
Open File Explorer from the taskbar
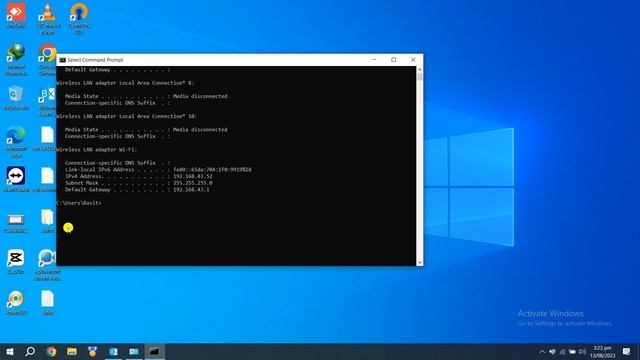pos(72,351)
